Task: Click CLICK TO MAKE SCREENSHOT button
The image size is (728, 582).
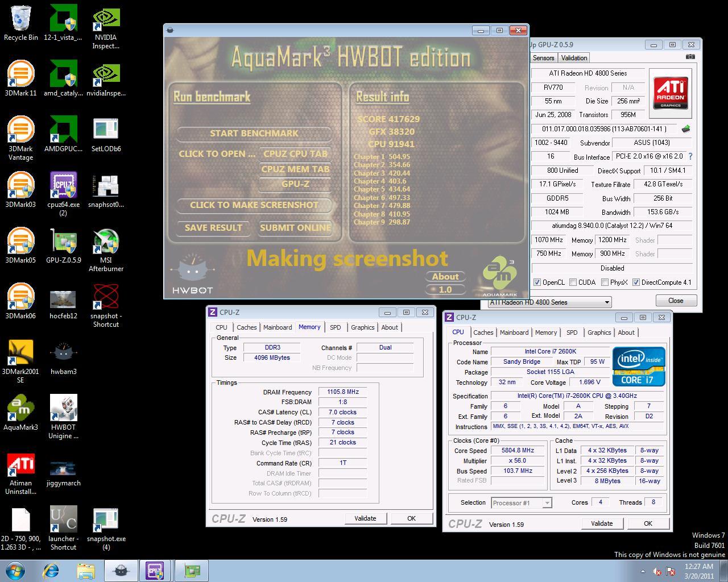Action: (x=254, y=205)
